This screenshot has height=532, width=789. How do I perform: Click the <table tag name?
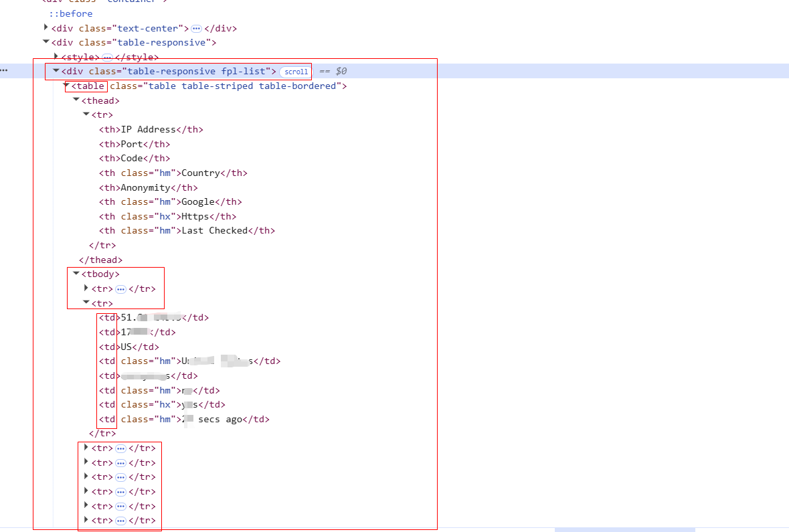[x=88, y=86]
